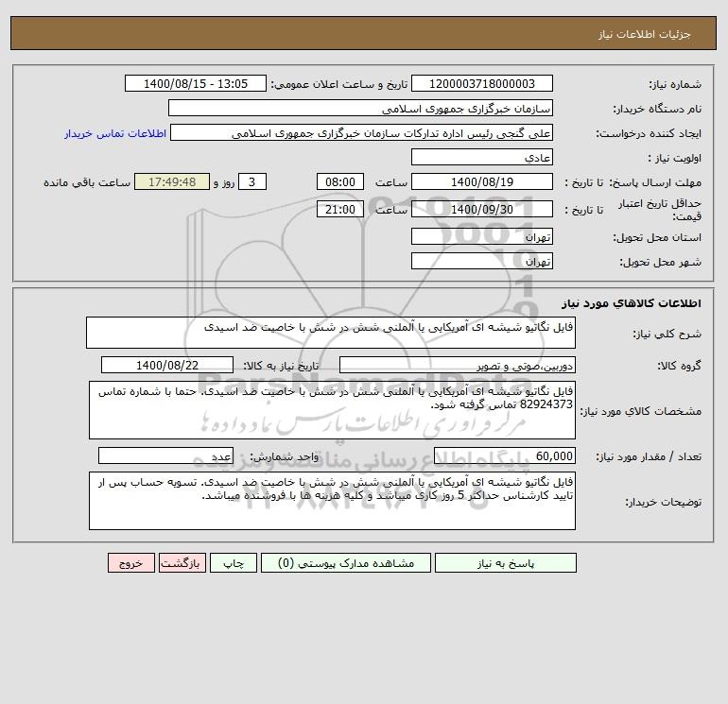The height and width of the screenshot is (704, 728).
Task: Click the announcement date field 1400/08/15 - 13:05
Action: click(196, 83)
